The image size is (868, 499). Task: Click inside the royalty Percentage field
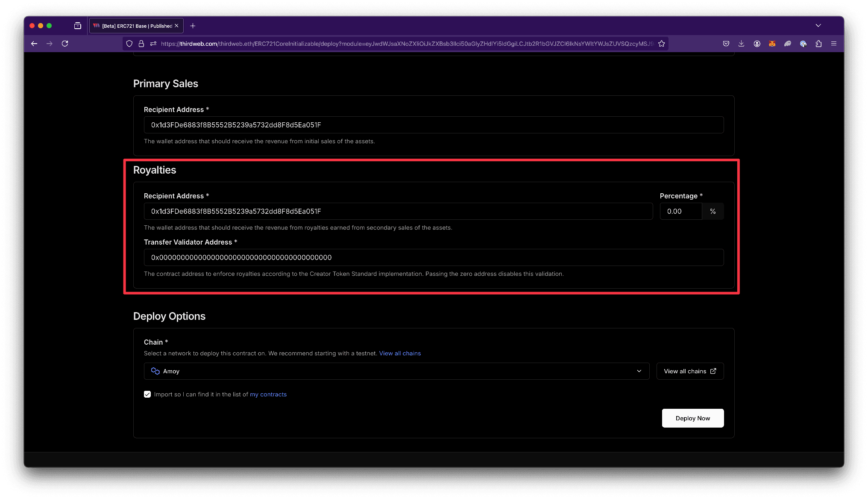pos(680,211)
